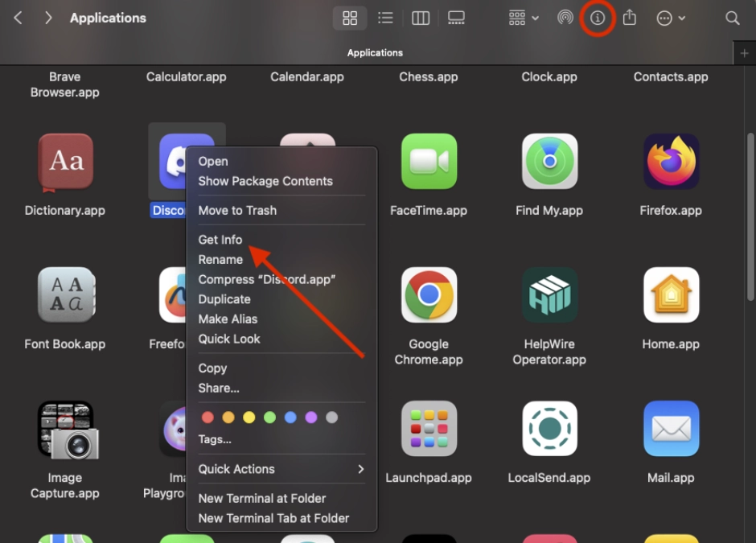Go forward with the right chevron
756x543 pixels.
(x=47, y=19)
